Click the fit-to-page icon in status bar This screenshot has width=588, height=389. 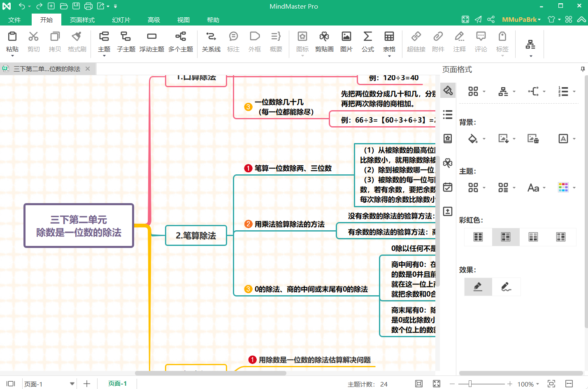pos(419,384)
